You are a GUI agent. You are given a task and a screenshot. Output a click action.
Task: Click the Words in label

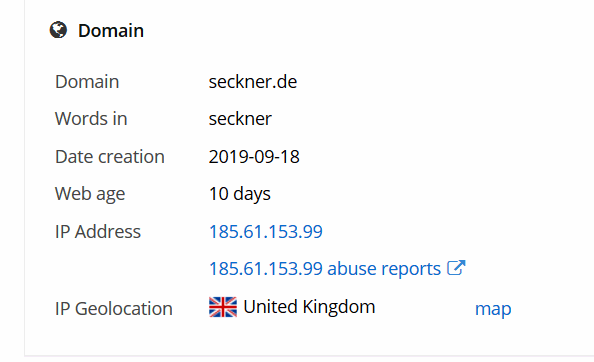coord(91,119)
